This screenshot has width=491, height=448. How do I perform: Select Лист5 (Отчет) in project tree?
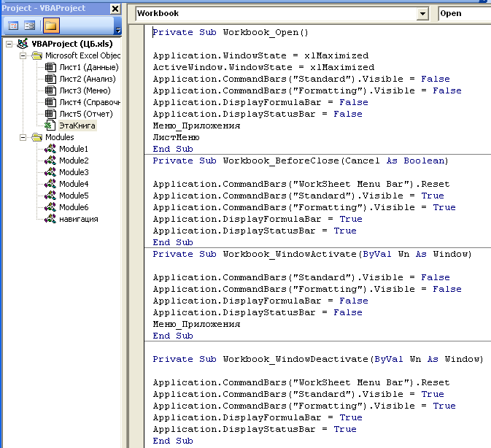[x=86, y=114]
